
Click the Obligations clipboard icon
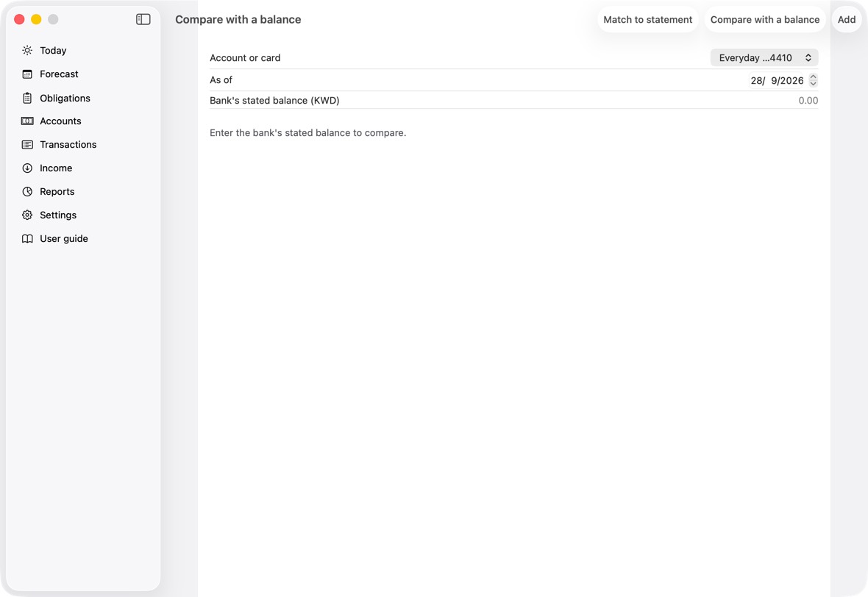(27, 98)
